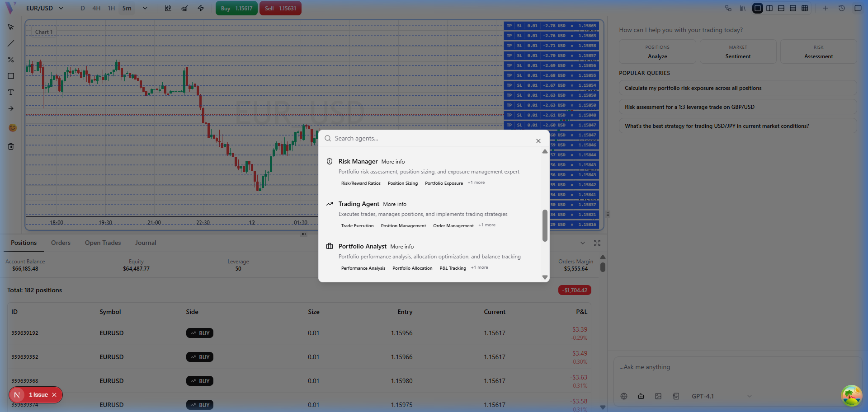Click the Search agents input field

(429, 138)
